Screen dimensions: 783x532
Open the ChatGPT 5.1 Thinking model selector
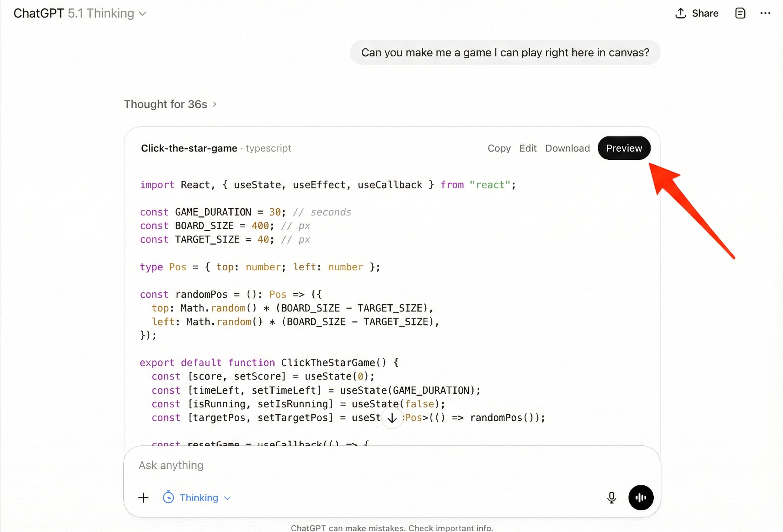[80, 13]
